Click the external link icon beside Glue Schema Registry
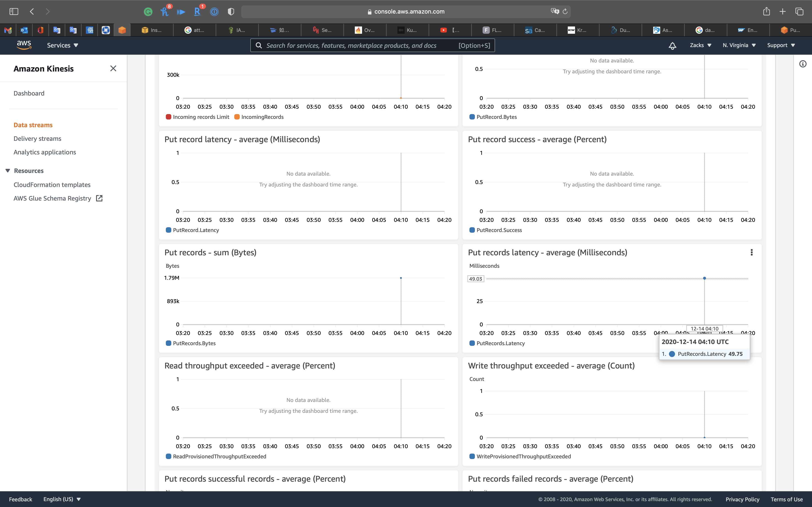This screenshot has width=812, height=507. tap(99, 198)
